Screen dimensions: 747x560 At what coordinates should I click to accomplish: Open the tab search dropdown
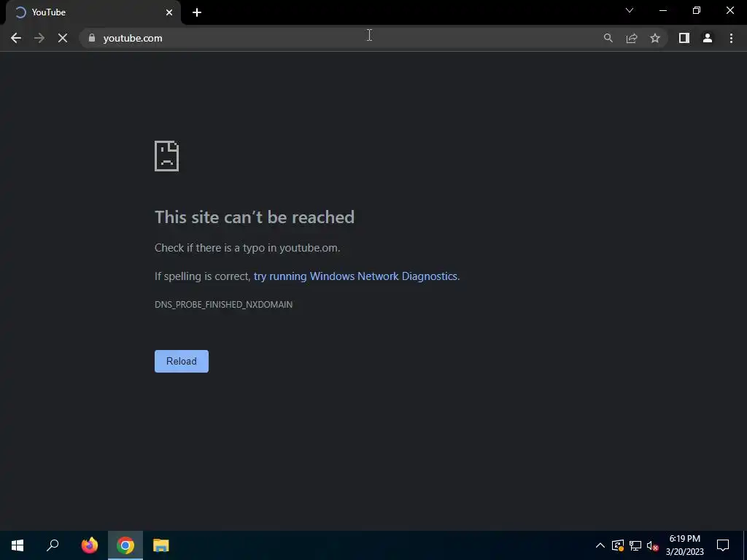(x=630, y=10)
